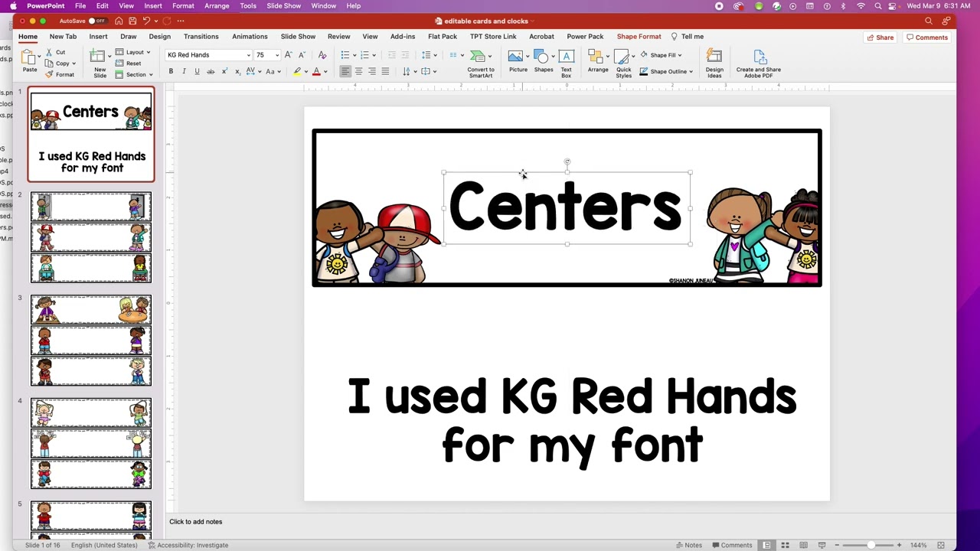Open Quick Styles gallery
This screenshot has height=551, width=980.
[624, 64]
